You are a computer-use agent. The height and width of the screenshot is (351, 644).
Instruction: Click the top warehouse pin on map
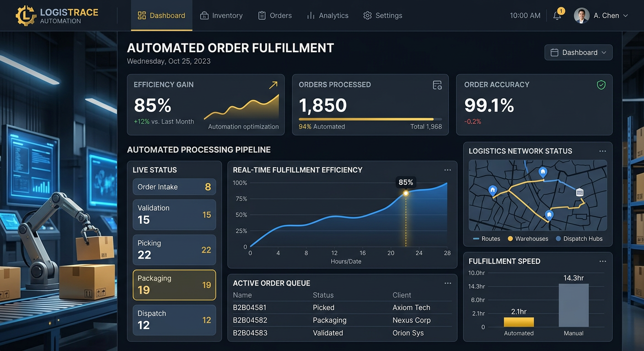[x=543, y=172]
